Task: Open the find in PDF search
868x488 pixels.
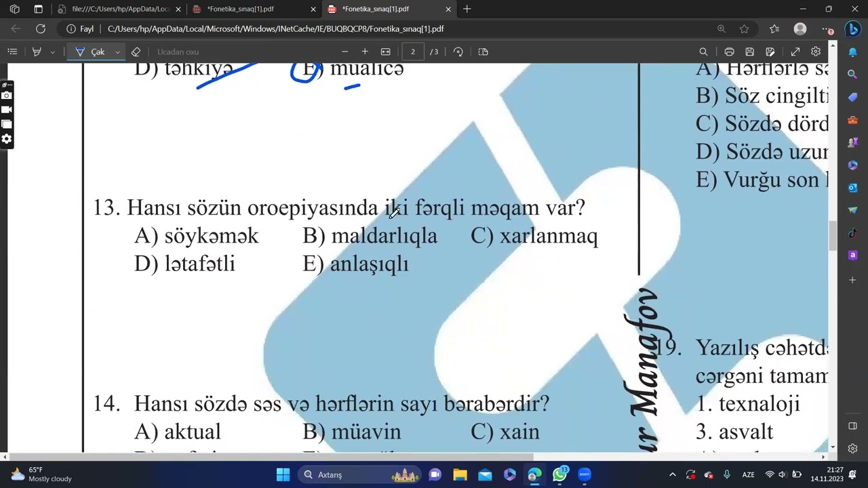Action: tap(703, 52)
